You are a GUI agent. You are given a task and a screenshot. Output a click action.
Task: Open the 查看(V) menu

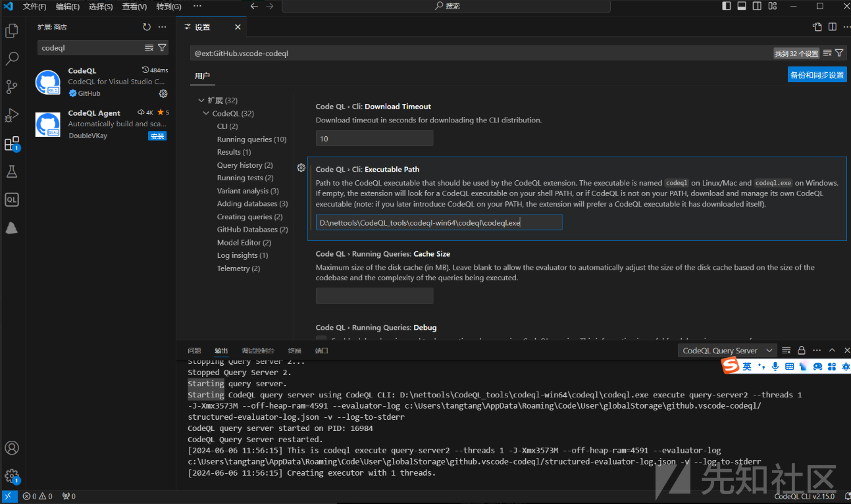[134, 7]
